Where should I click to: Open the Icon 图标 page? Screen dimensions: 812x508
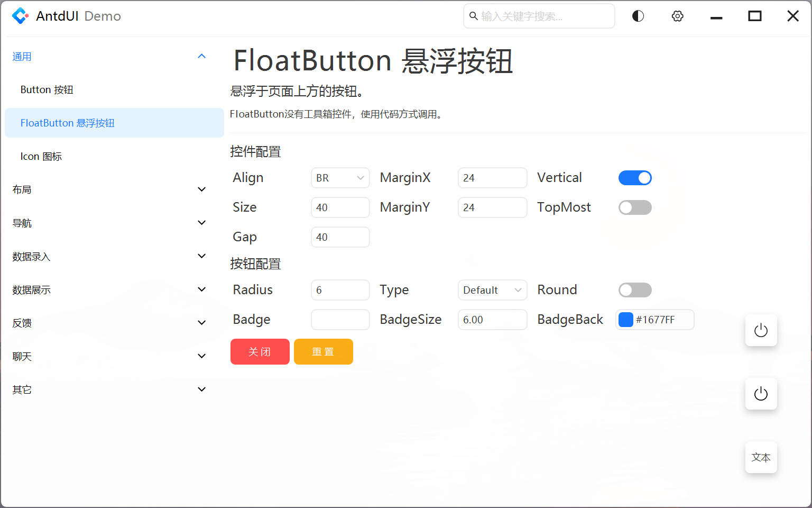[41, 156]
